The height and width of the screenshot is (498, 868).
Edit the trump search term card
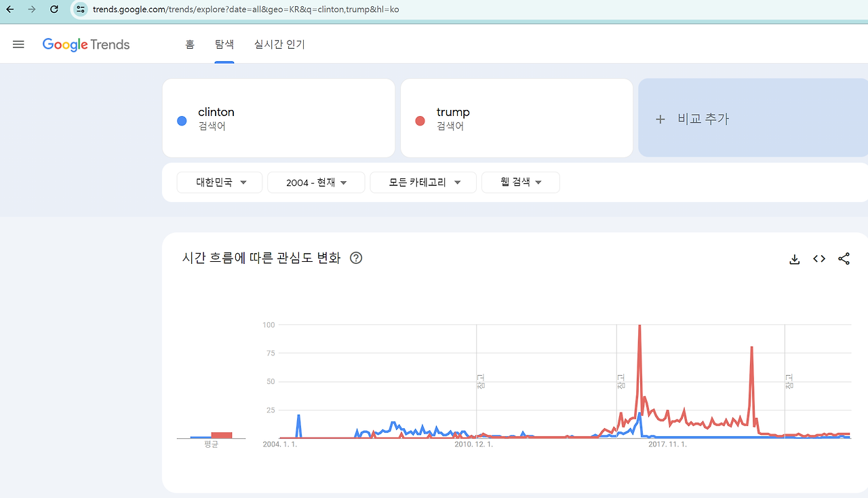517,118
